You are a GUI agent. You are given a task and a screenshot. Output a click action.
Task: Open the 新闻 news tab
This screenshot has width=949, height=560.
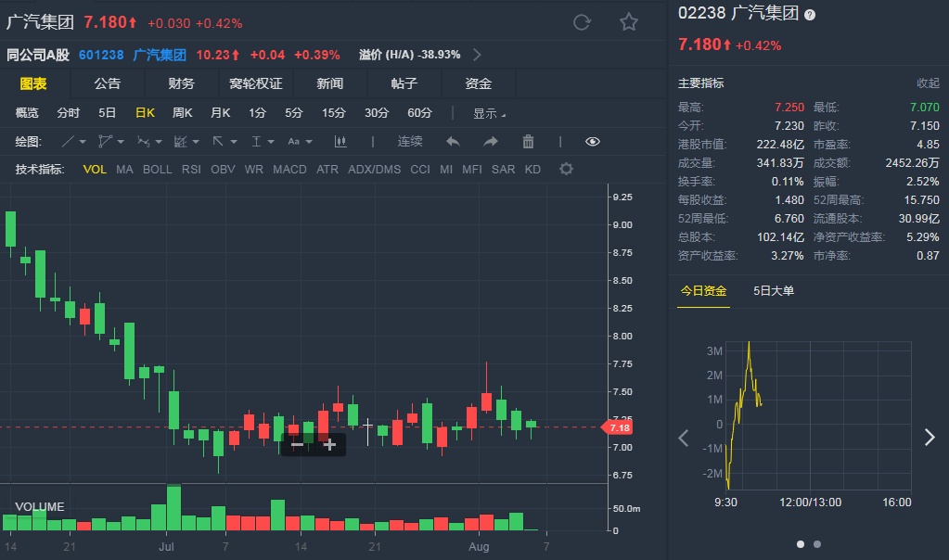coord(330,83)
